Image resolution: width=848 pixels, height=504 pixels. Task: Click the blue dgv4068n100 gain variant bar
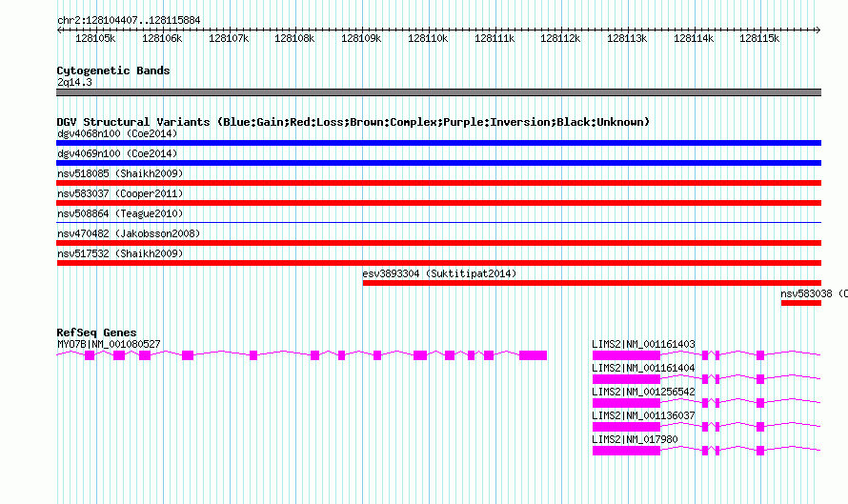438,143
